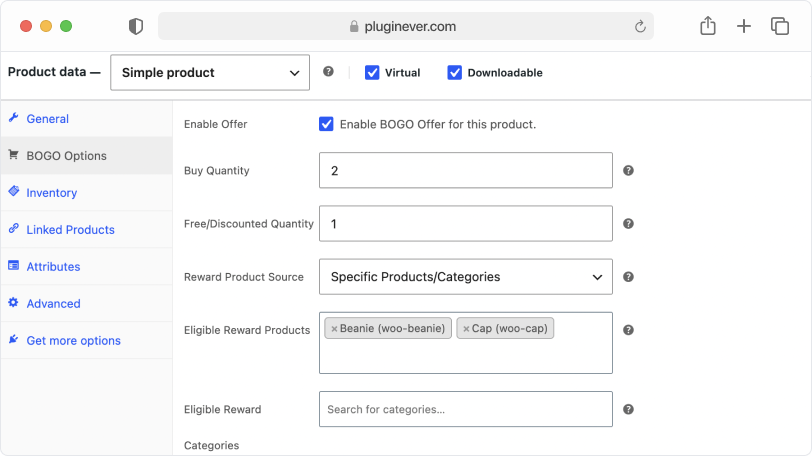The width and height of the screenshot is (812, 456).
Task: Close the browser window with red button
Action: click(x=26, y=26)
